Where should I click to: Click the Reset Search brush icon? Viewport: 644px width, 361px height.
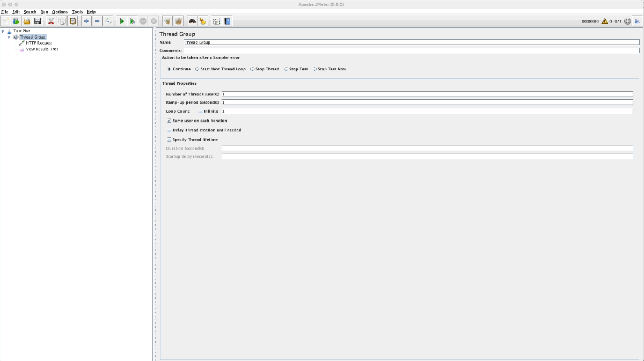point(203,21)
